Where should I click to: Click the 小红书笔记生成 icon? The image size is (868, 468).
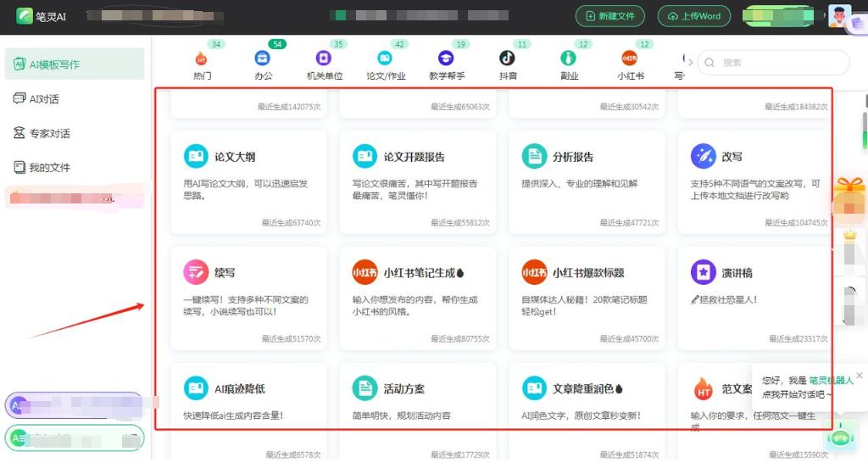(x=364, y=272)
